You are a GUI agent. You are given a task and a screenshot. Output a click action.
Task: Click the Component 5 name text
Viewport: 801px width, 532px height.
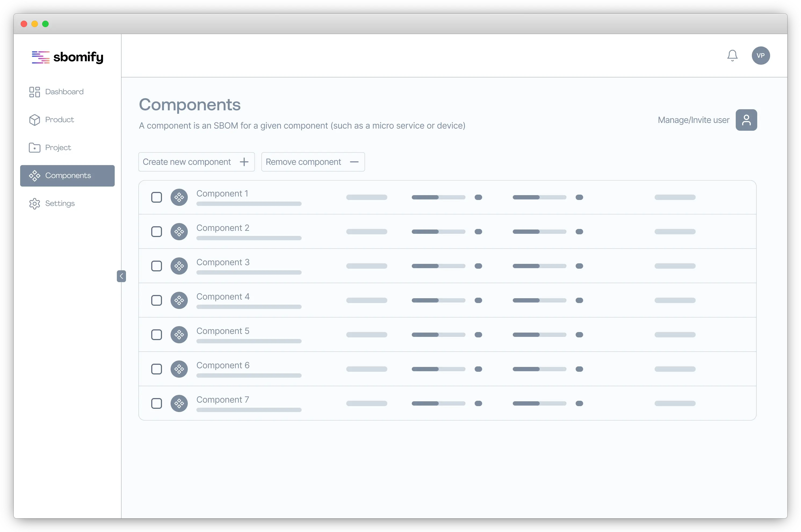tap(223, 331)
